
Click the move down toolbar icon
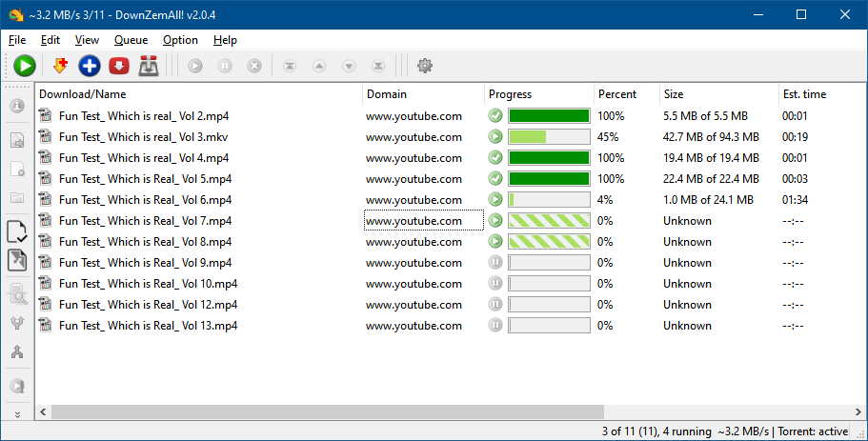click(349, 67)
